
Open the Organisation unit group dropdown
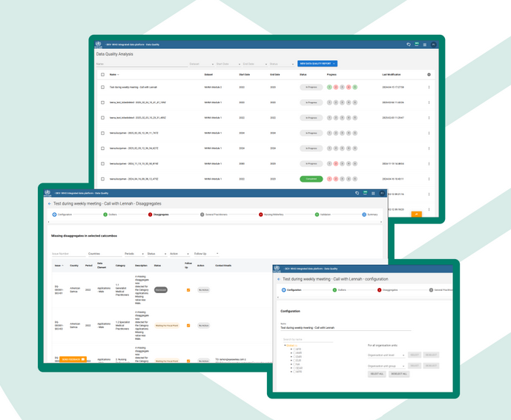386,366
